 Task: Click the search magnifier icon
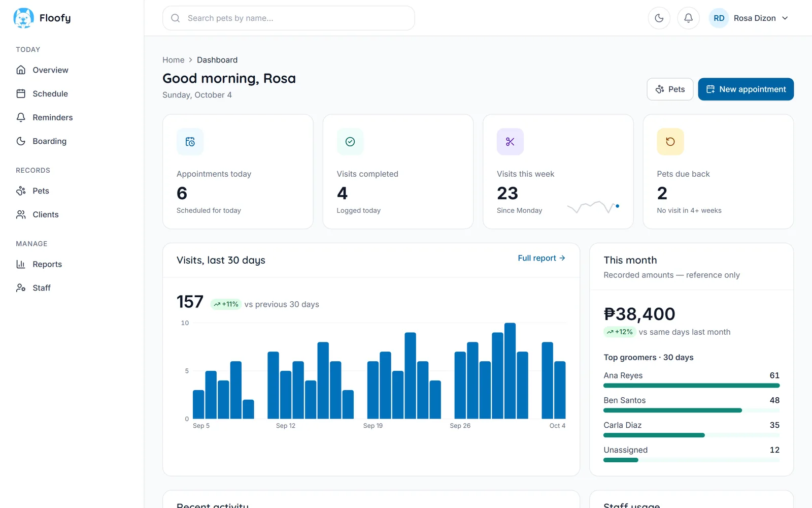tap(176, 18)
